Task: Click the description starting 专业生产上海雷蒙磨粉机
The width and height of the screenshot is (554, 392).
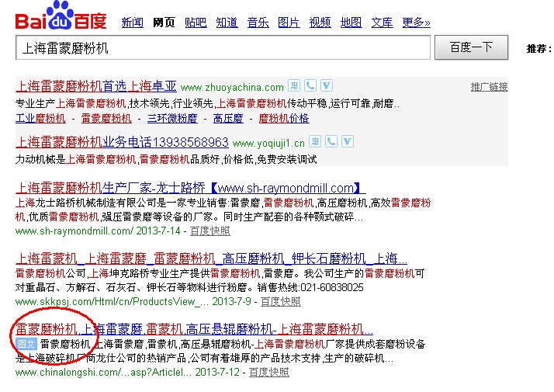Action: click(x=207, y=103)
